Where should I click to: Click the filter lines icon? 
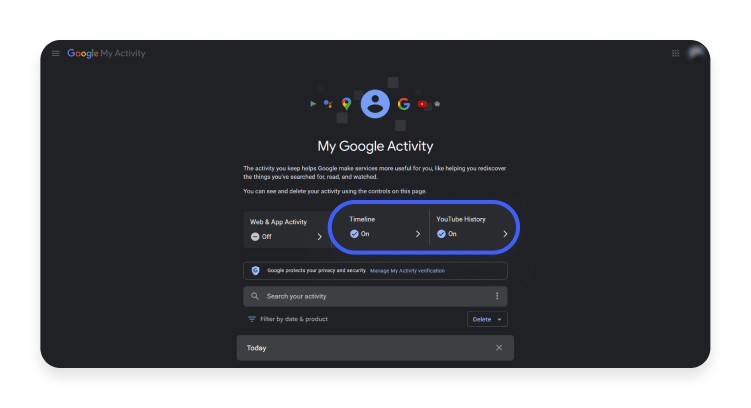[x=251, y=319]
